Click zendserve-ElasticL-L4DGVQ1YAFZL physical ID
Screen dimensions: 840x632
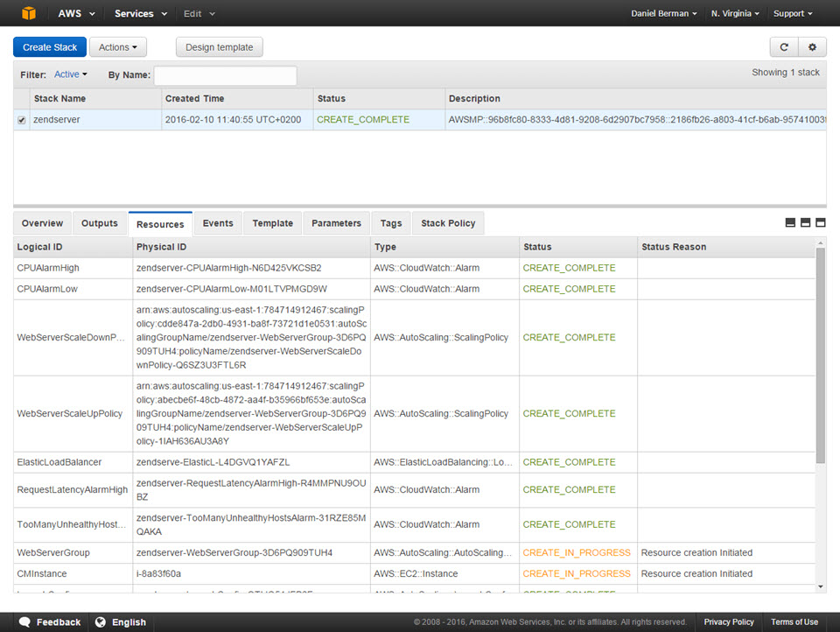click(x=213, y=462)
